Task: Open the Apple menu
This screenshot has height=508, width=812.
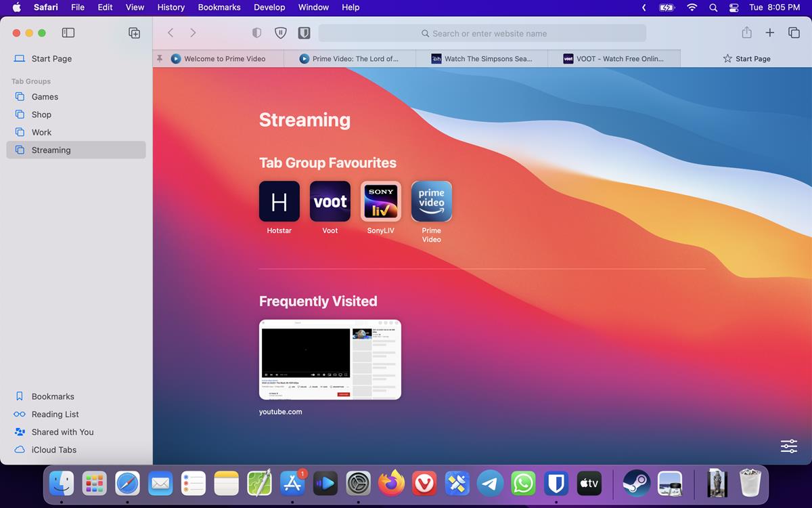Action: 17,7
